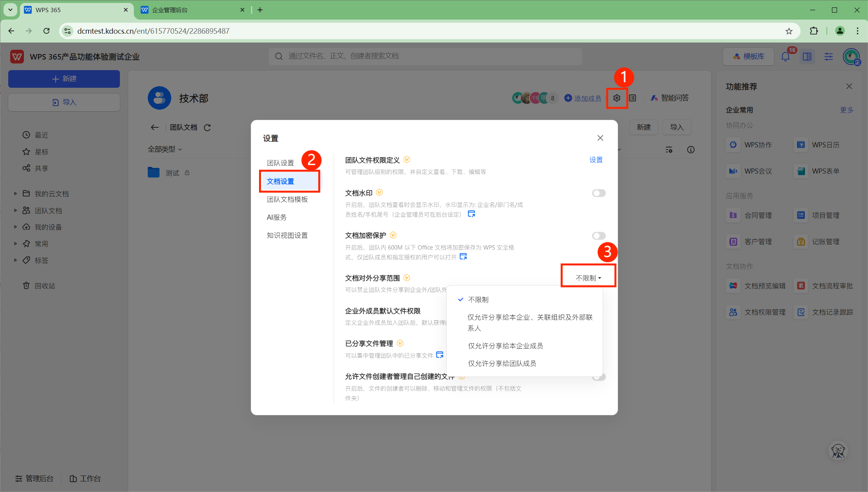Viewport: 868px width, 492px height.
Task: Select 不限制 option
Action: pyautogui.click(x=524, y=300)
